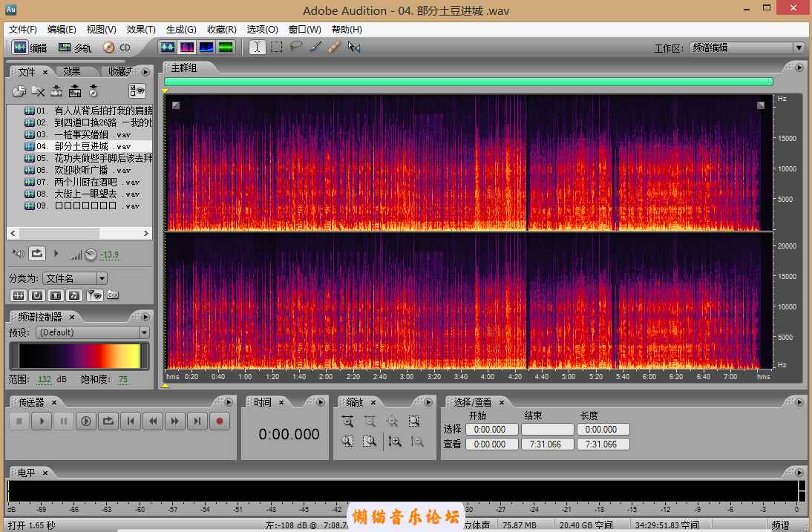Click the preview volume knob
Image resolution: width=812 pixels, height=532 pixels.
click(x=91, y=254)
